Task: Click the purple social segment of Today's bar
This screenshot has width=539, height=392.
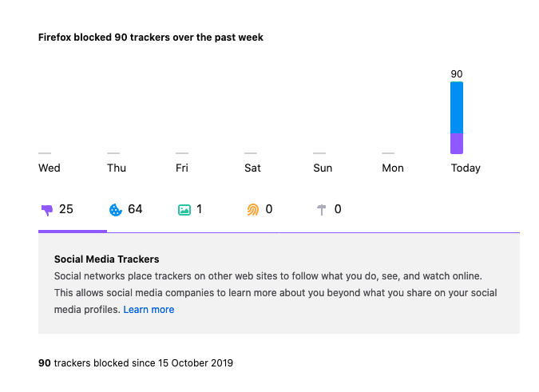Action: [457, 144]
